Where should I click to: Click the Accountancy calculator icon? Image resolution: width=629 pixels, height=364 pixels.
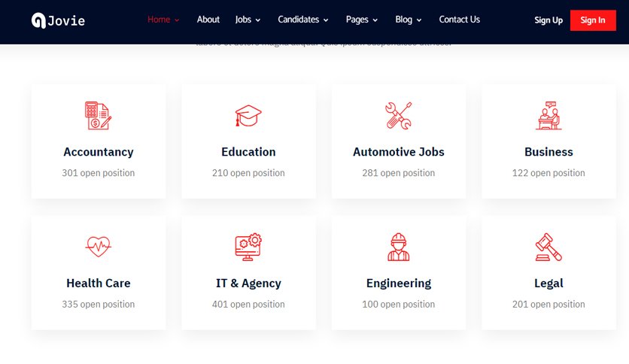click(x=99, y=116)
